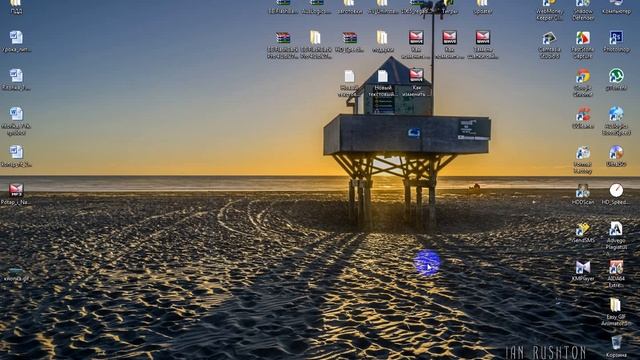Select the Компьютер desktop icon
Screen dimensions: 640x360
[x=616, y=7]
